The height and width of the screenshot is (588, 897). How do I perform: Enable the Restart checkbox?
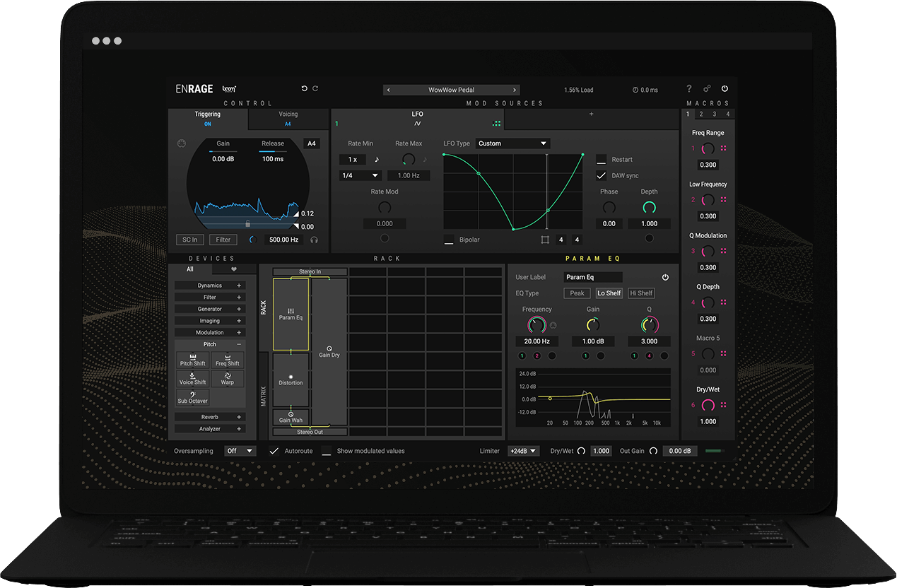(x=602, y=160)
